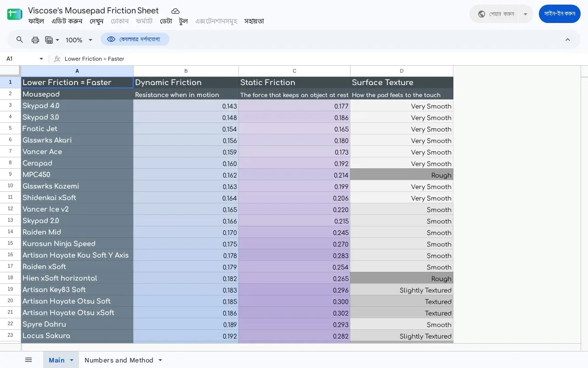Image resolution: width=588 pixels, height=368 pixels.
Task: Select the 'Raiden Mid' cell
Action: click(x=77, y=232)
